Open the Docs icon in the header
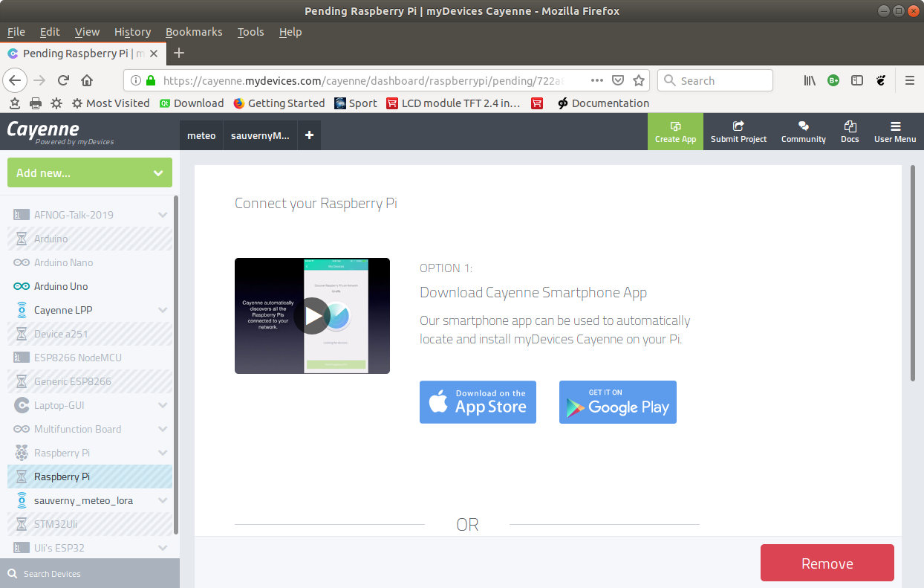The height and width of the screenshot is (588, 924). pos(850,132)
